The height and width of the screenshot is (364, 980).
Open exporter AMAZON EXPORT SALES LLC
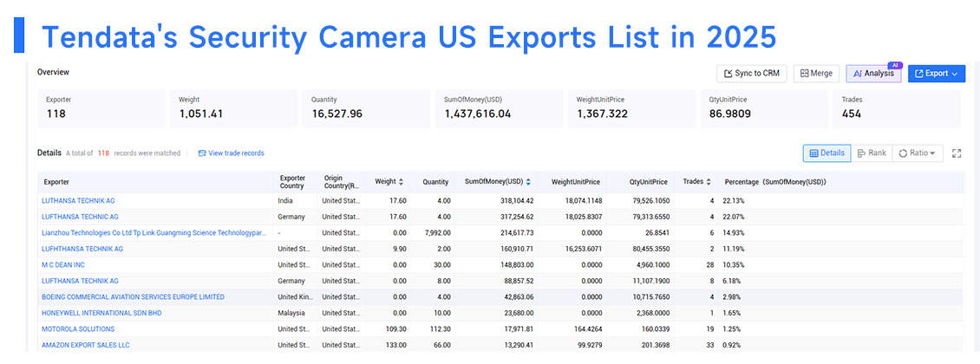86,345
